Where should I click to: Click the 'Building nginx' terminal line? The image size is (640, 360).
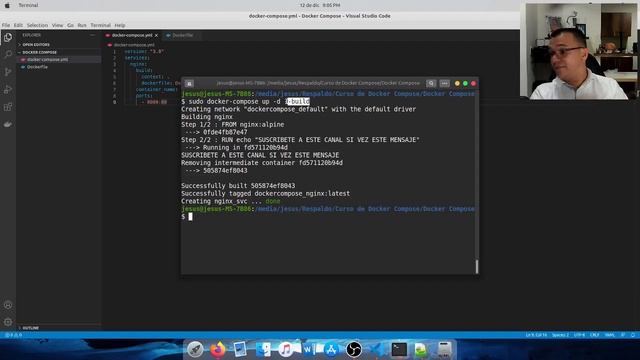click(x=207, y=117)
